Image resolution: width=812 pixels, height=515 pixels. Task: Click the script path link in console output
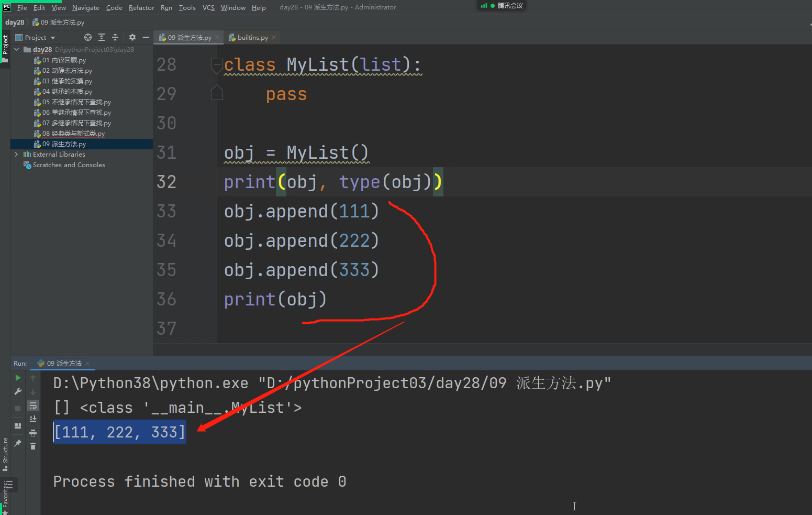pyautogui.click(x=435, y=383)
